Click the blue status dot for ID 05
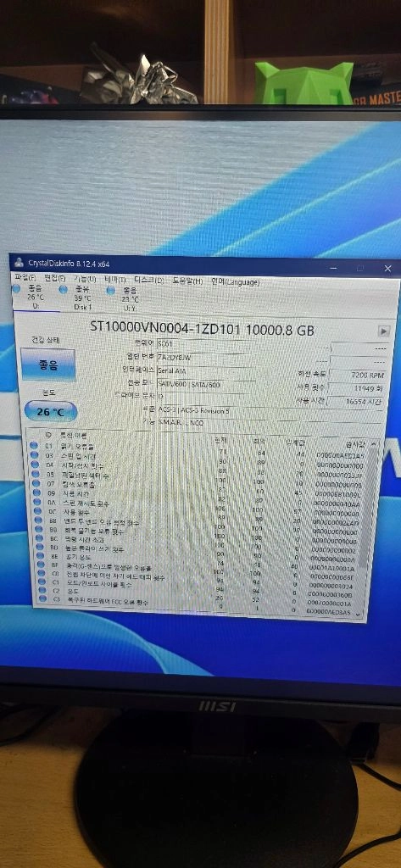This screenshot has width=401, height=868. click(35, 475)
